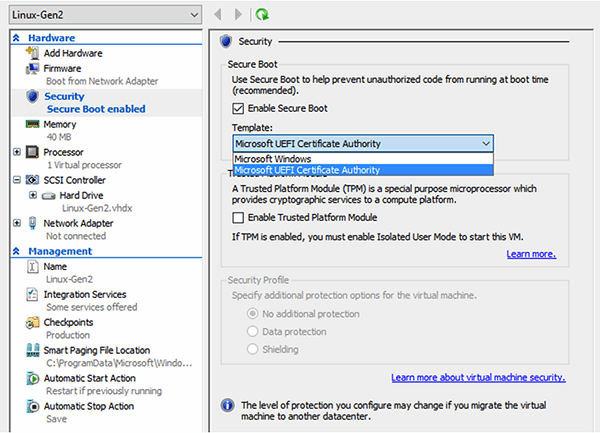Image resolution: width=600 pixels, height=433 pixels.
Task: Select the No additional protection option
Action: (x=252, y=314)
